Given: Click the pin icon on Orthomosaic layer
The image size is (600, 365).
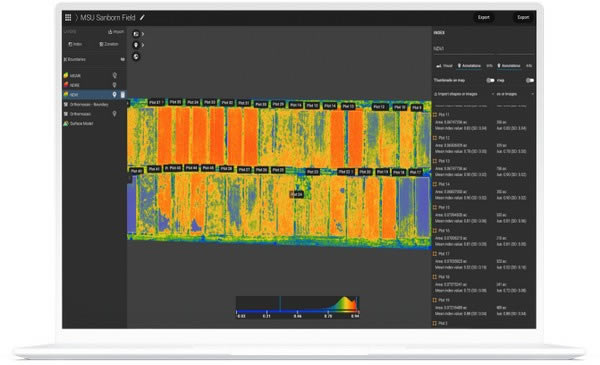Looking at the screenshot, I should pyautogui.click(x=114, y=114).
